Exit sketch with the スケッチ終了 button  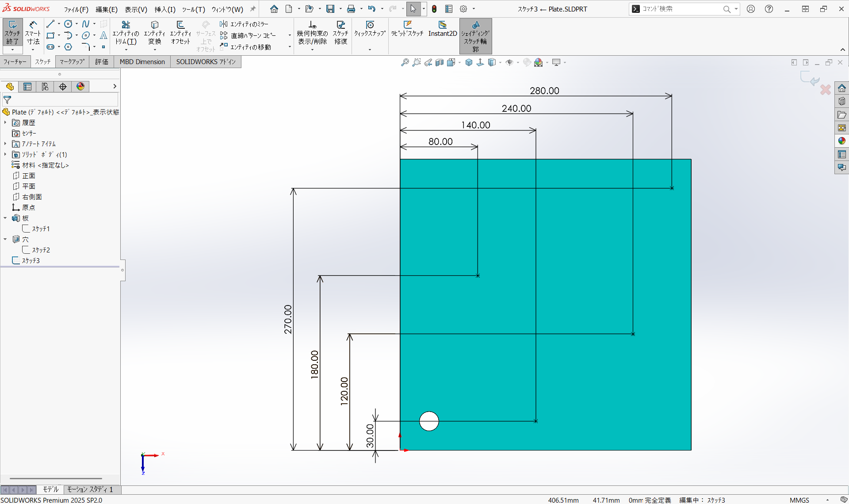pos(12,33)
